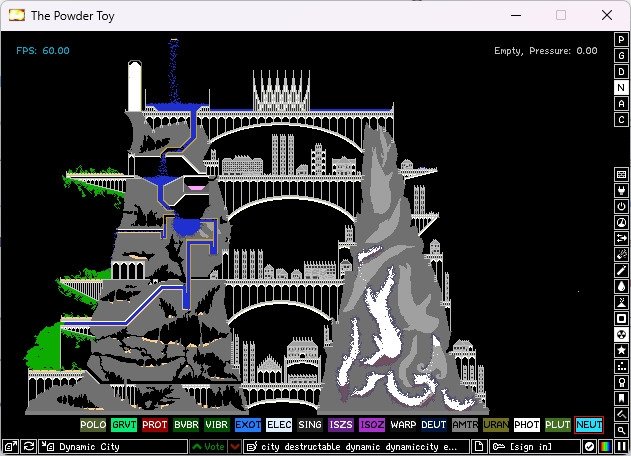
Task: Select the GRVT element
Action: 124,425
